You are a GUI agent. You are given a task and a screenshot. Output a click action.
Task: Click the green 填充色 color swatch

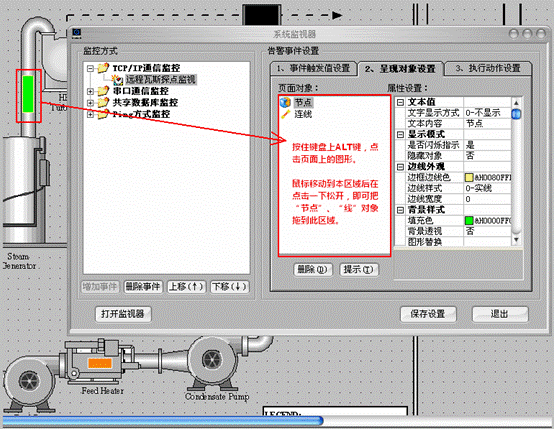[468, 221]
